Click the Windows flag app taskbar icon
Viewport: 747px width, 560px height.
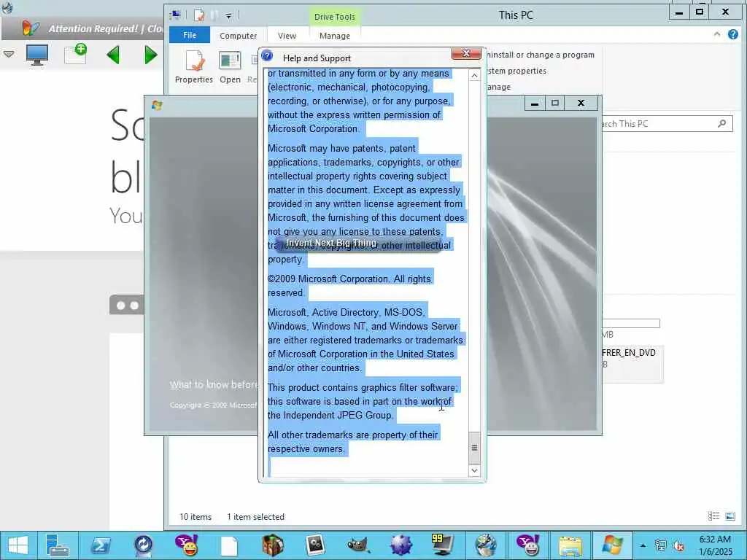pos(612,545)
